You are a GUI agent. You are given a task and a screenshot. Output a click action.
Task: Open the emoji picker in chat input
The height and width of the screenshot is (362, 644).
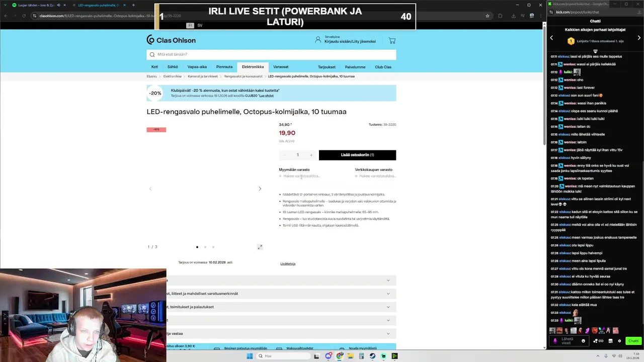[583, 341]
